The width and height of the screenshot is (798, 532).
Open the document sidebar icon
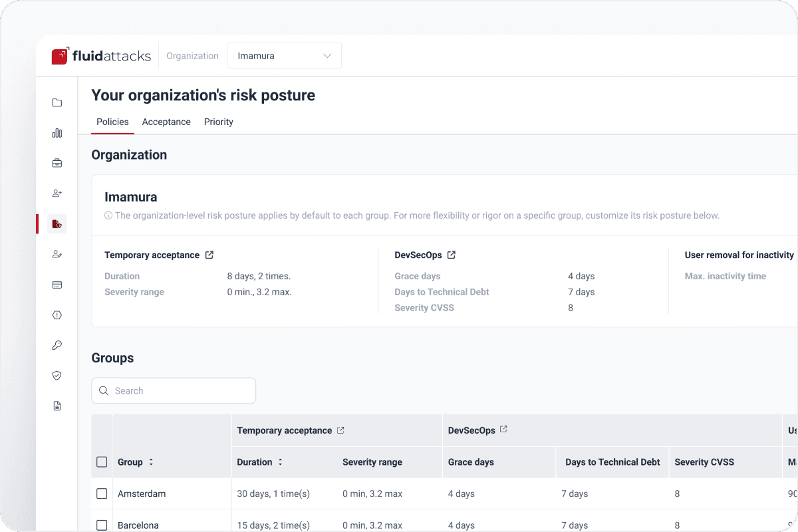(57, 406)
